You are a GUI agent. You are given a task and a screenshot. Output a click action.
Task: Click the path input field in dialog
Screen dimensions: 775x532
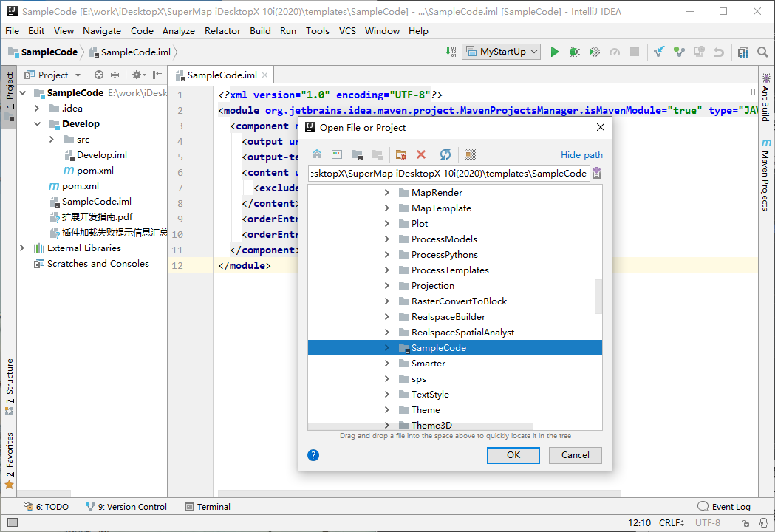[x=448, y=174]
